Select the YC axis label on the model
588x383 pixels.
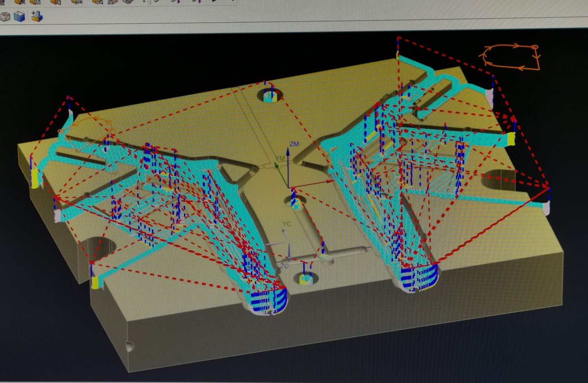pos(287,224)
